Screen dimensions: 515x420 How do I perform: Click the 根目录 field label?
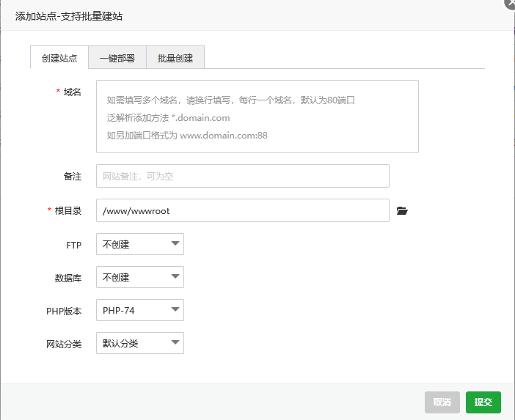pos(67,210)
